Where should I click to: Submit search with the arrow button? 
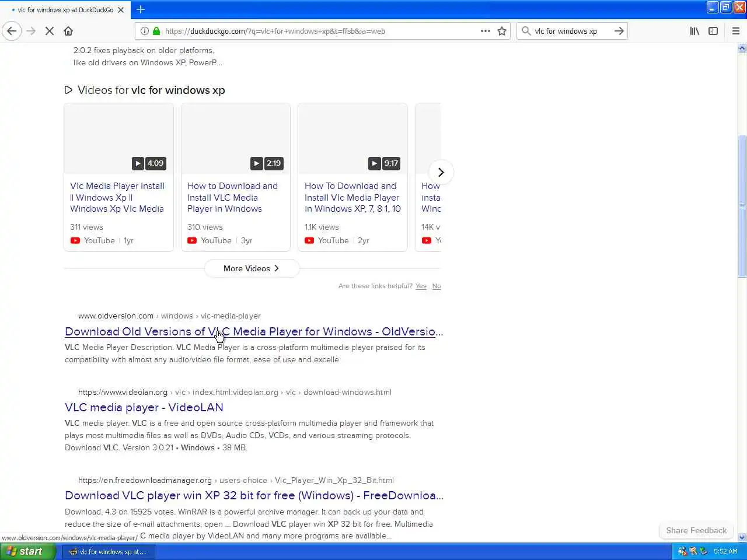click(619, 31)
